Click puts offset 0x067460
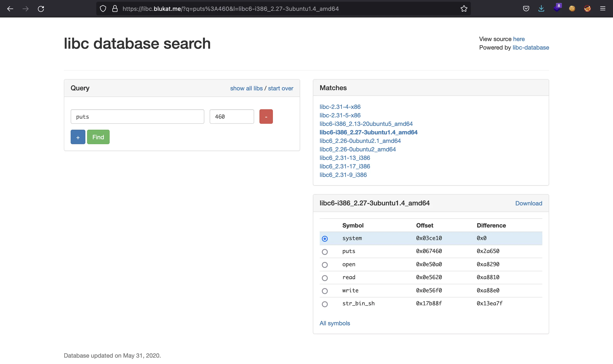The image size is (613, 364). [x=429, y=251]
